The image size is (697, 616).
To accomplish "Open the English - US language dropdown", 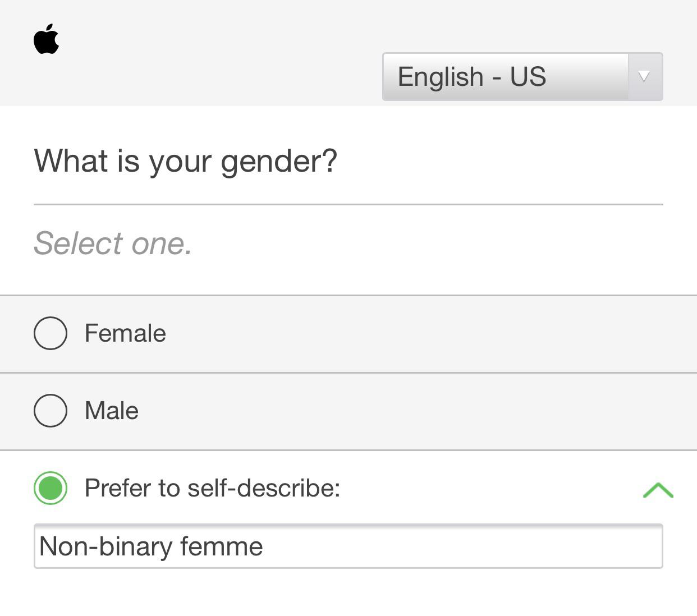I will 505,77.
